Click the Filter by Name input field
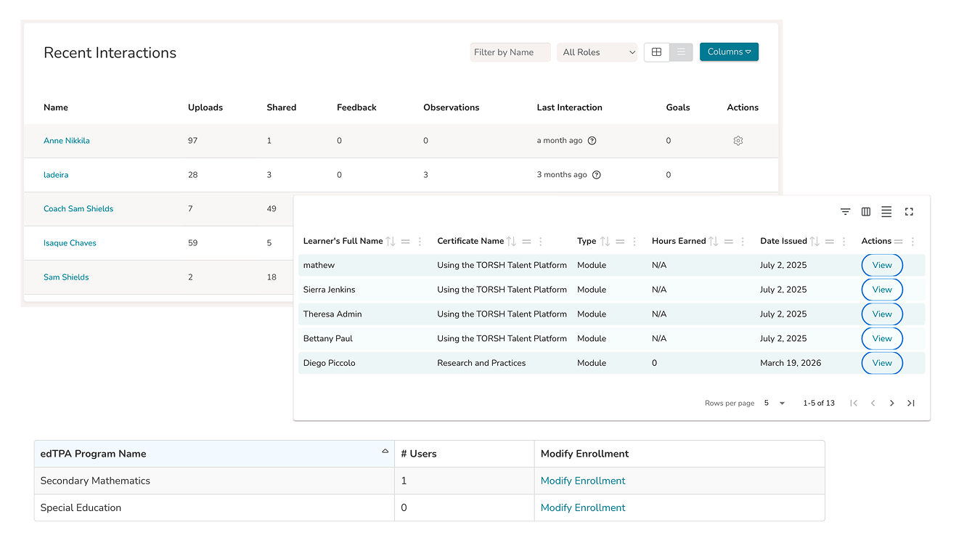This screenshot has height=551, width=980. 510,52
